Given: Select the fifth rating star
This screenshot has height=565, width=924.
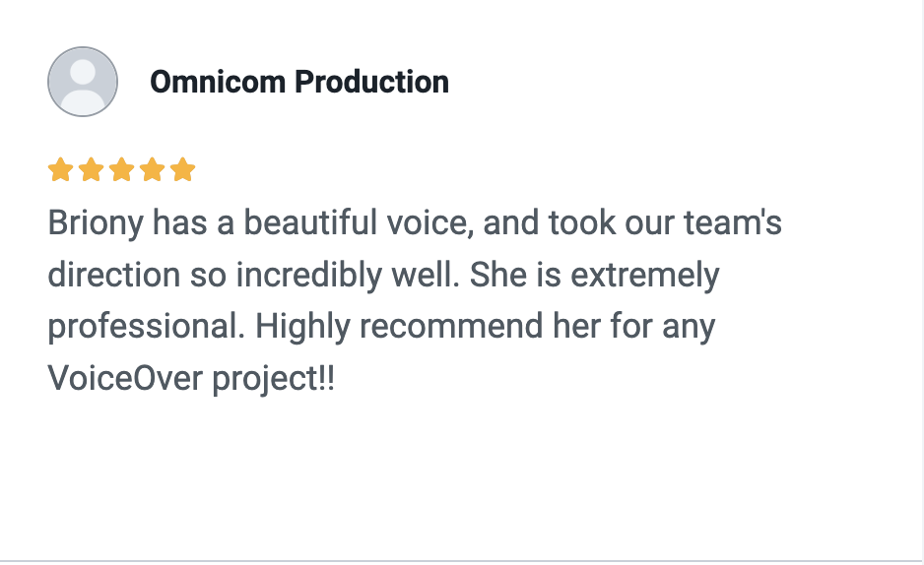Looking at the screenshot, I should (x=182, y=170).
